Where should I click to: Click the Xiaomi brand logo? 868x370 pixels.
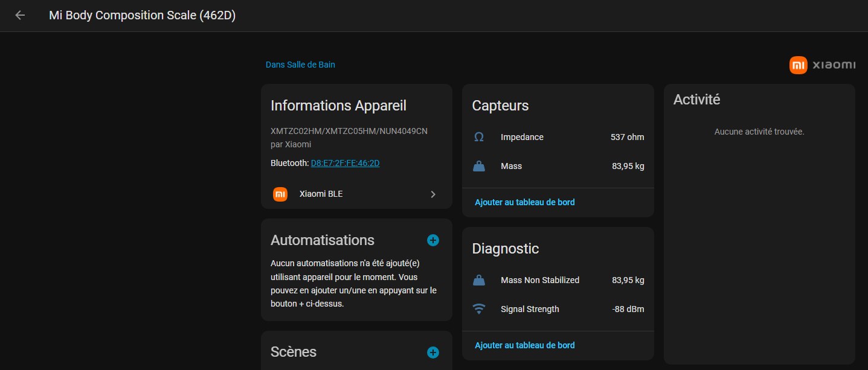click(x=822, y=65)
